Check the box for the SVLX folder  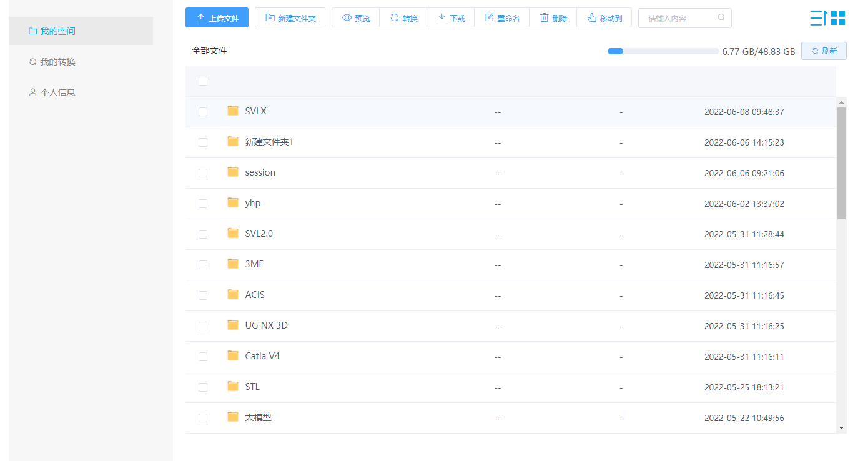(203, 112)
